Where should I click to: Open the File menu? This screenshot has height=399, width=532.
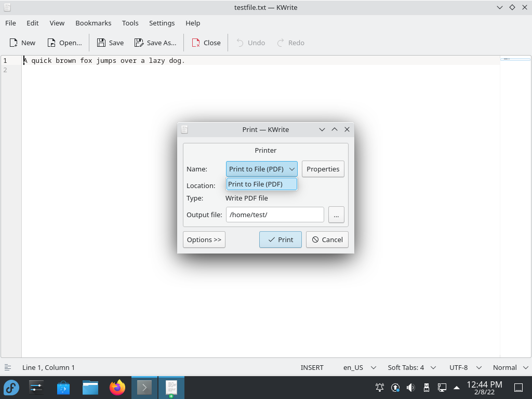(10, 23)
